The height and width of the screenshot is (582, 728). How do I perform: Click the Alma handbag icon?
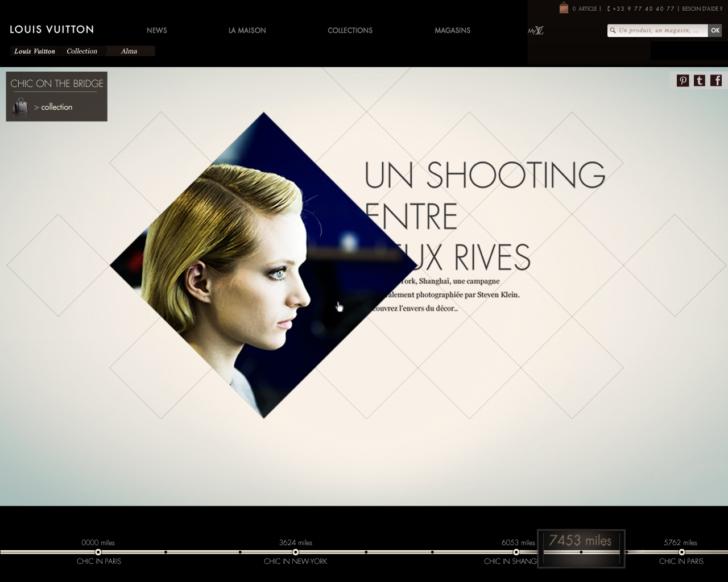point(20,107)
